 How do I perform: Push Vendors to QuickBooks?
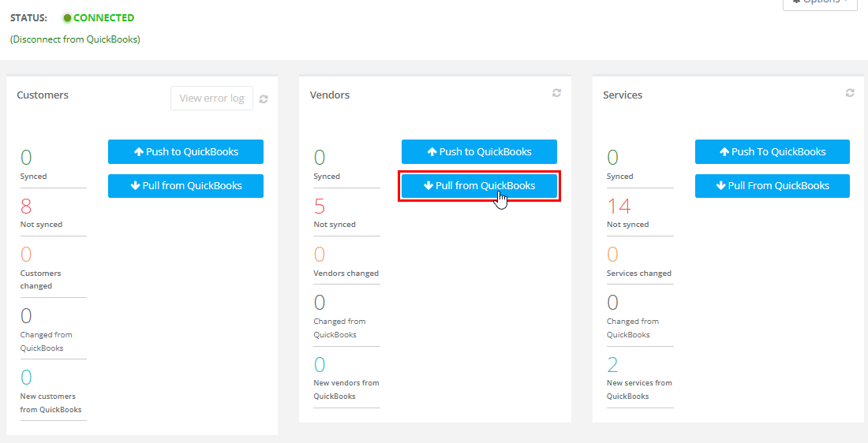[479, 151]
